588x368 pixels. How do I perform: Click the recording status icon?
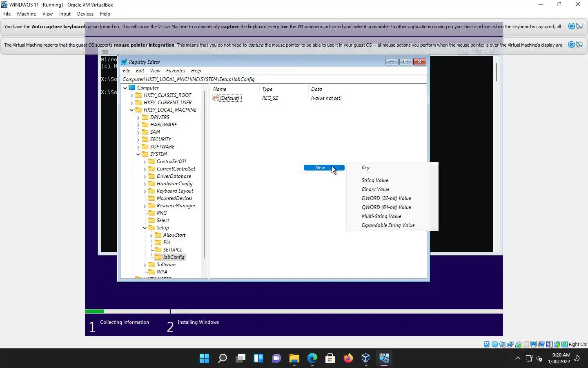pyautogui.click(x=541, y=344)
